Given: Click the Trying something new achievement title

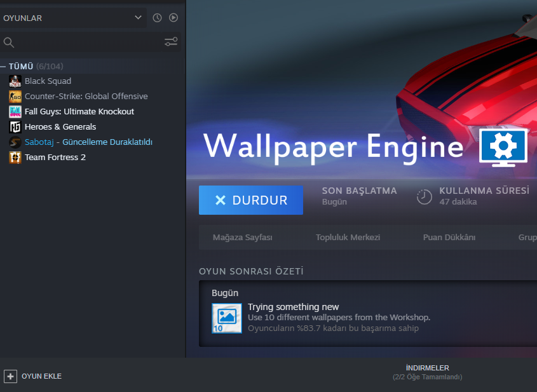Looking at the screenshot, I should (x=293, y=307).
